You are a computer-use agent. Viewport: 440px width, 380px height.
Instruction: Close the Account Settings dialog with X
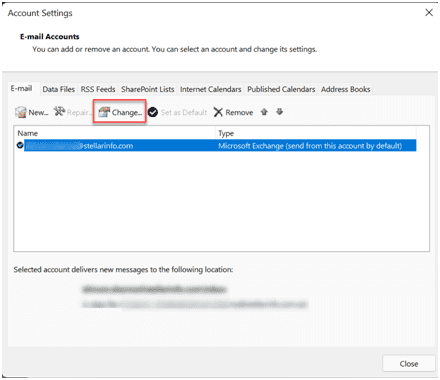(429, 13)
